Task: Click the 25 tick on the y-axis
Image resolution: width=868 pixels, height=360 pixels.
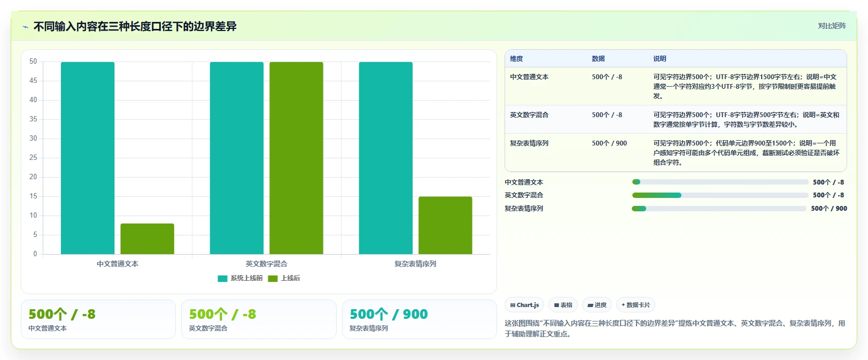Action: click(33, 158)
